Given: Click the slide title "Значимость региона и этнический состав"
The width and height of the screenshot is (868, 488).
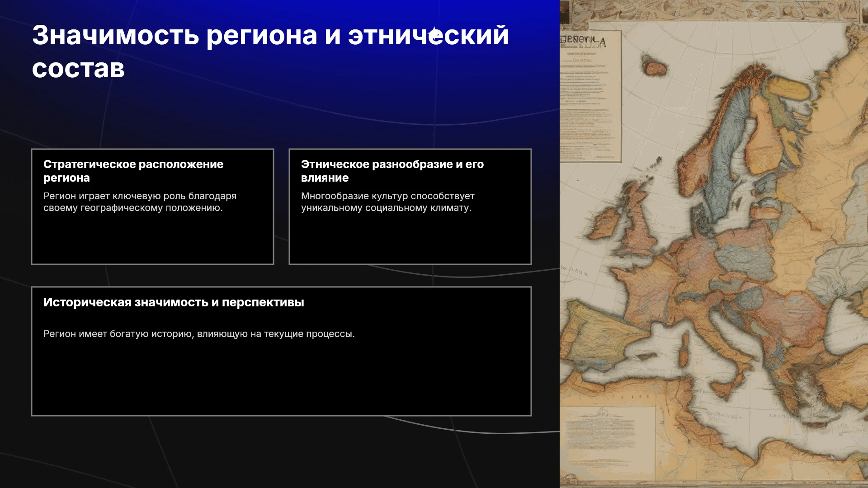Looking at the screenshot, I should pyautogui.click(x=270, y=52).
